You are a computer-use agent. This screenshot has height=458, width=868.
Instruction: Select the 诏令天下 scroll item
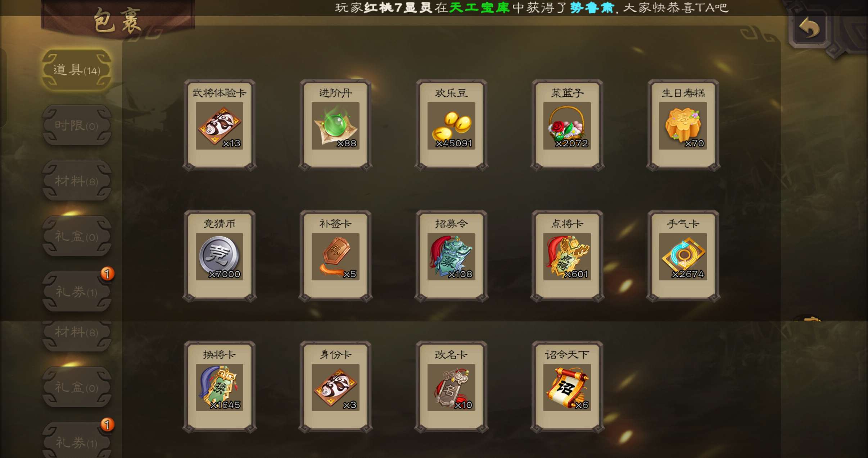pos(567,387)
